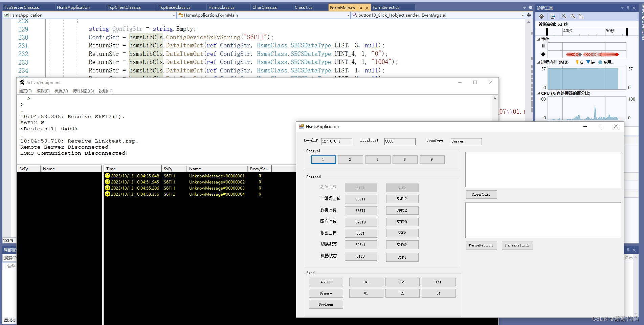
Task: Click the reset view chart icon
Action: point(581,16)
